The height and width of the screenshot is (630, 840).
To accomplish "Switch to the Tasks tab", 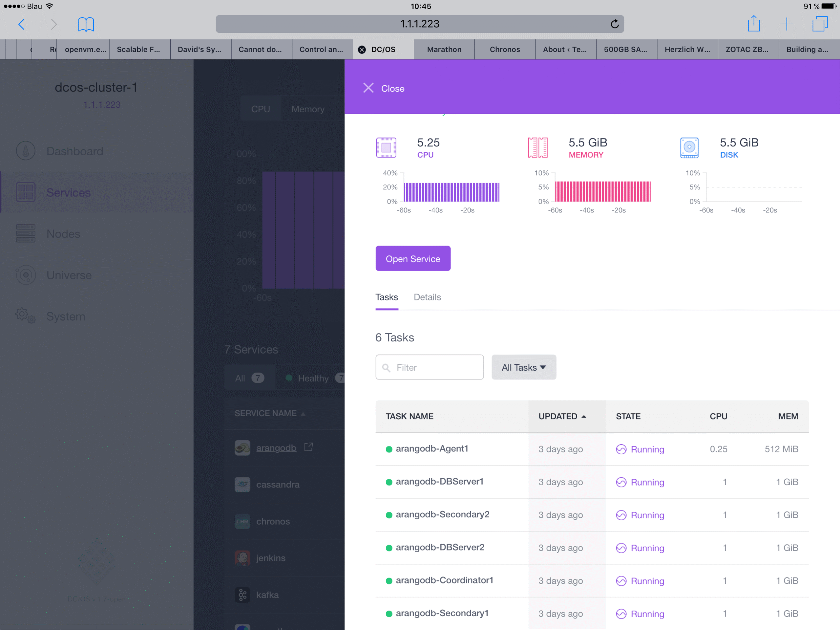I will coord(387,297).
